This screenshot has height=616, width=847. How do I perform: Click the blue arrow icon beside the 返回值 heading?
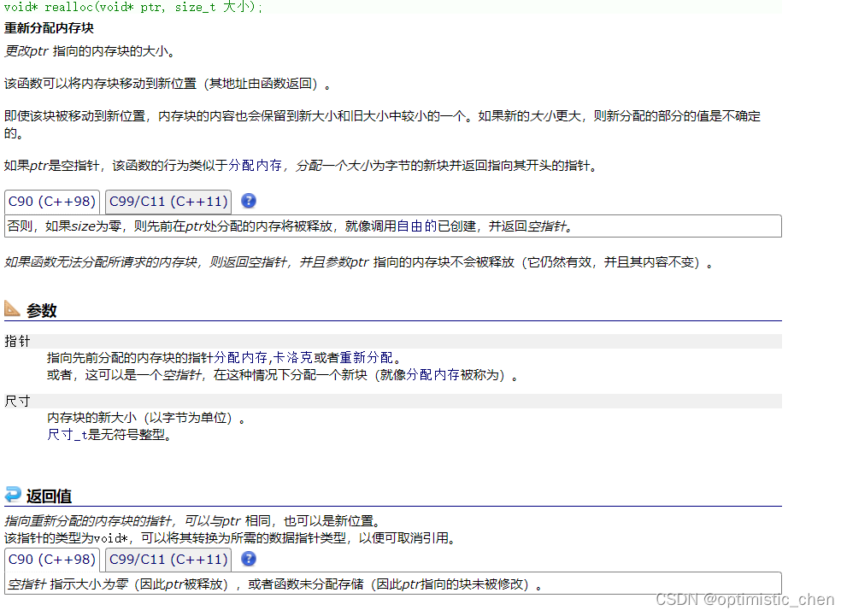click(x=11, y=496)
